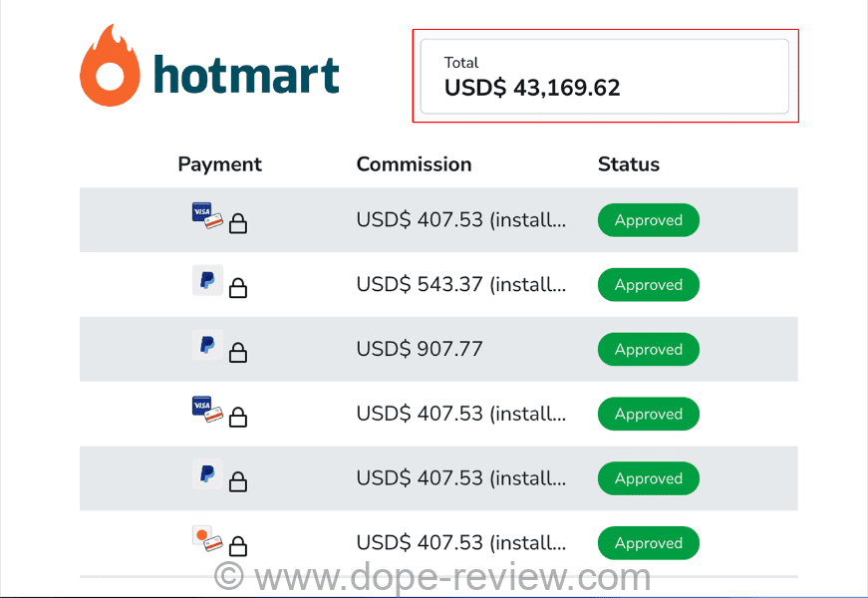868x598 pixels.
Task: Click the Approved badge in the last row
Action: pyautogui.click(x=648, y=543)
